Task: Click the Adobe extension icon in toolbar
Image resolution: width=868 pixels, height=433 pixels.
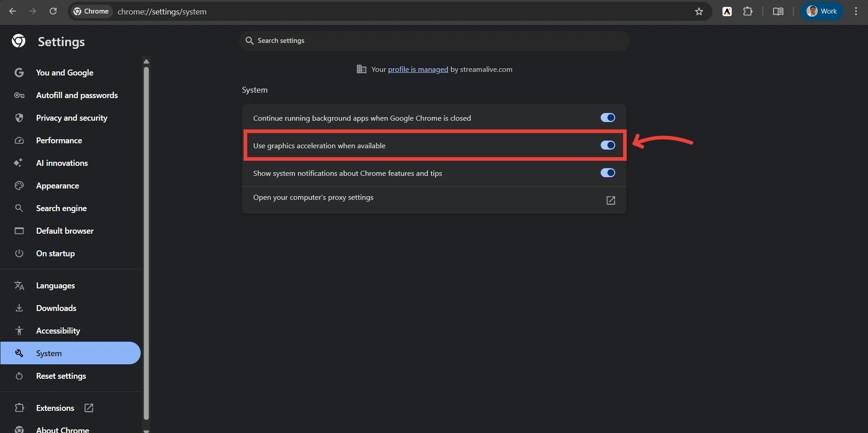Action: 727,11
